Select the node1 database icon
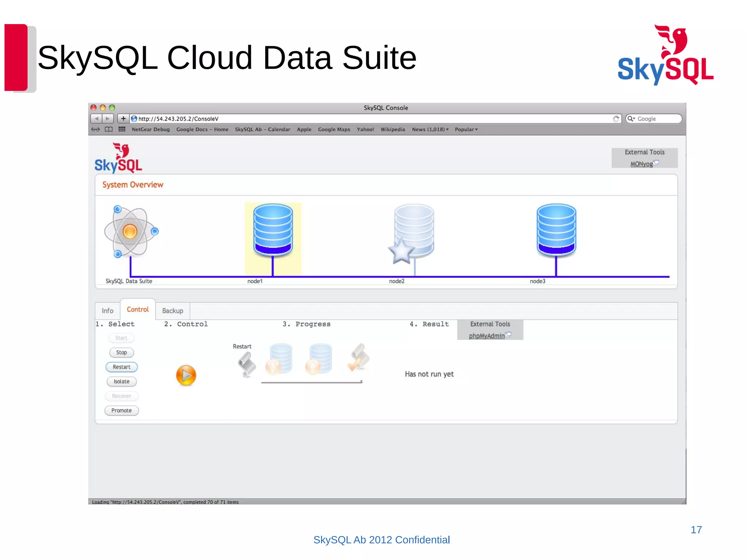This screenshot has height=560, width=747. 273,230
